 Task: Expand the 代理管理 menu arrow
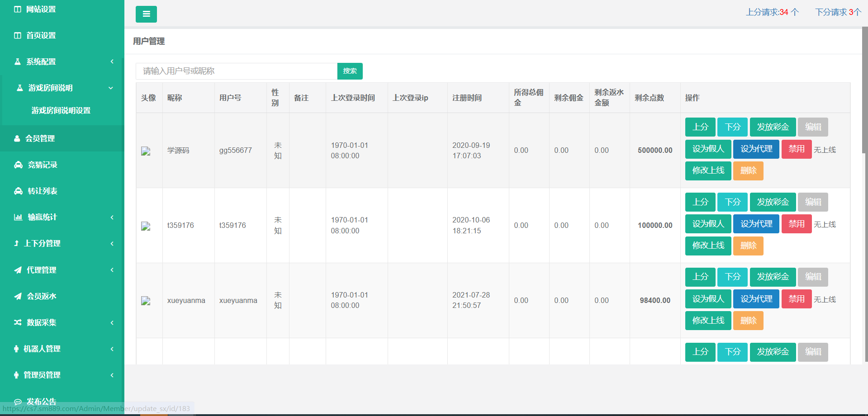[112, 270]
